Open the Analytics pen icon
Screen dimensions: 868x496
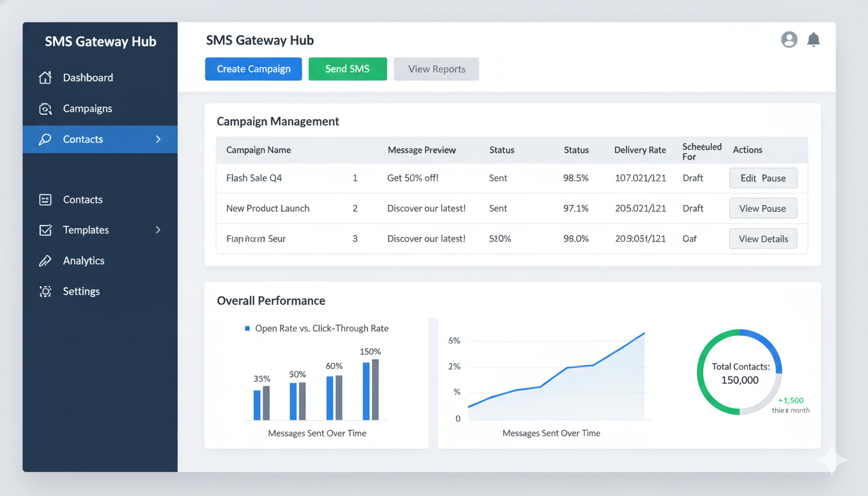45,260
